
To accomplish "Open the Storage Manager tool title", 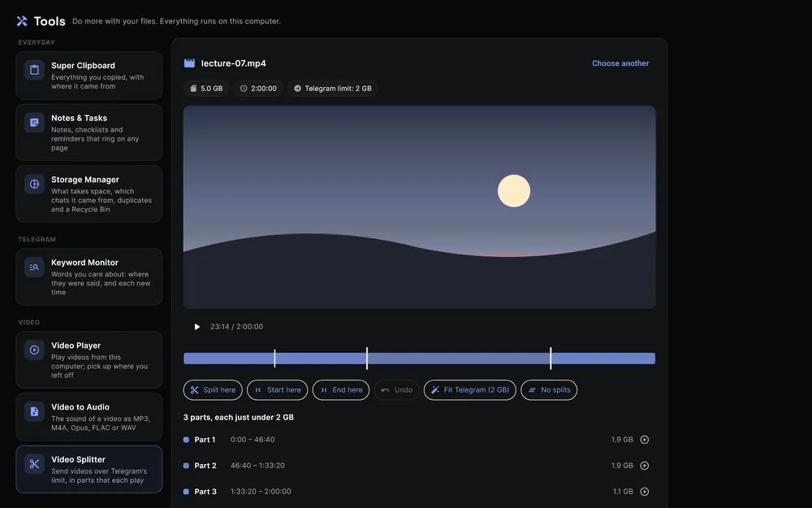I will [x=85, y=180].
